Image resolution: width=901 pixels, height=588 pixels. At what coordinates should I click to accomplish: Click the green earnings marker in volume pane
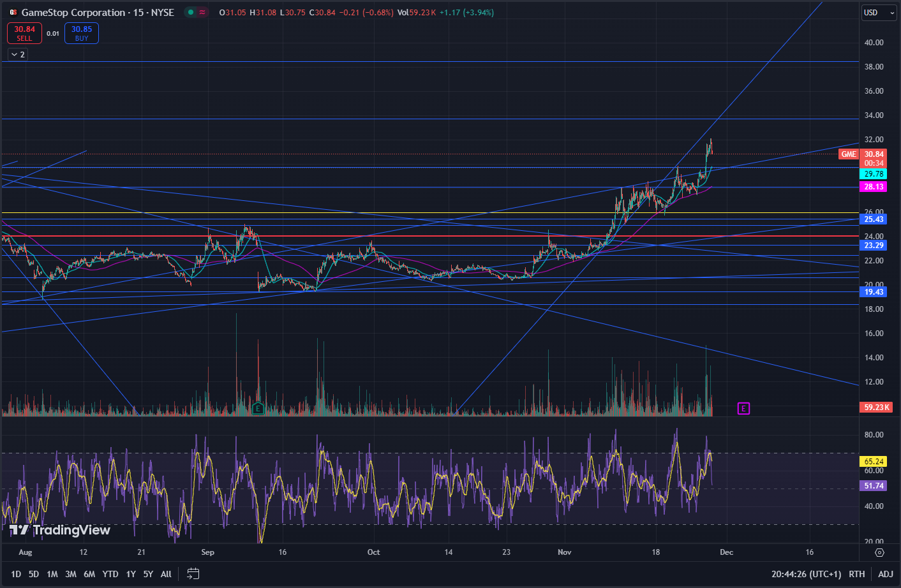point(258,409)
